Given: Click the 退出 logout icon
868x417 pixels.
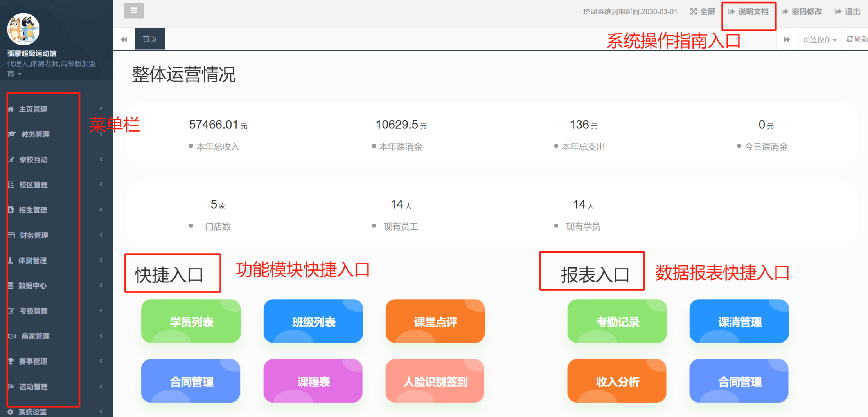Looking at the screenshot, I should tap(838, 12).
